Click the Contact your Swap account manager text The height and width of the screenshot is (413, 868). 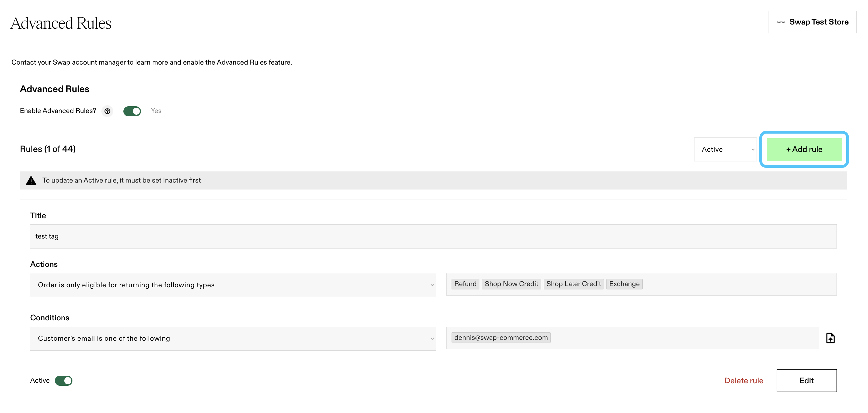pos(152,62)
